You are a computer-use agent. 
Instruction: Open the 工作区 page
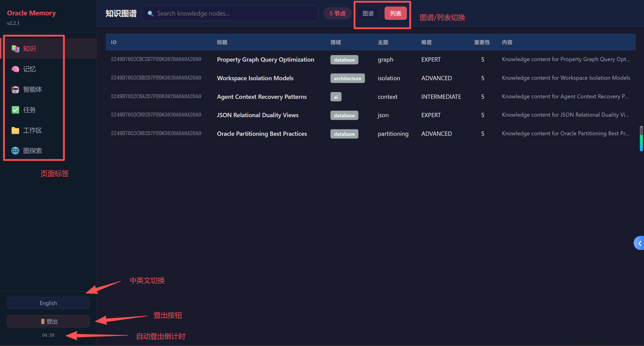[x=48, y=131]
